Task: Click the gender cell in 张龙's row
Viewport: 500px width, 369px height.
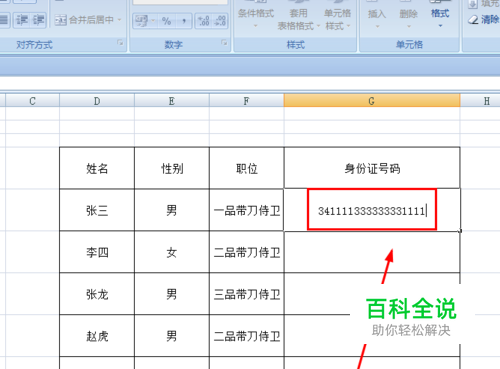Action: (172, 294)
